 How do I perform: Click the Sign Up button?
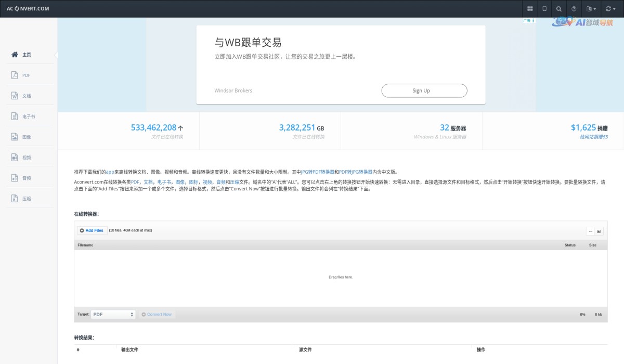tap(424, 90)
